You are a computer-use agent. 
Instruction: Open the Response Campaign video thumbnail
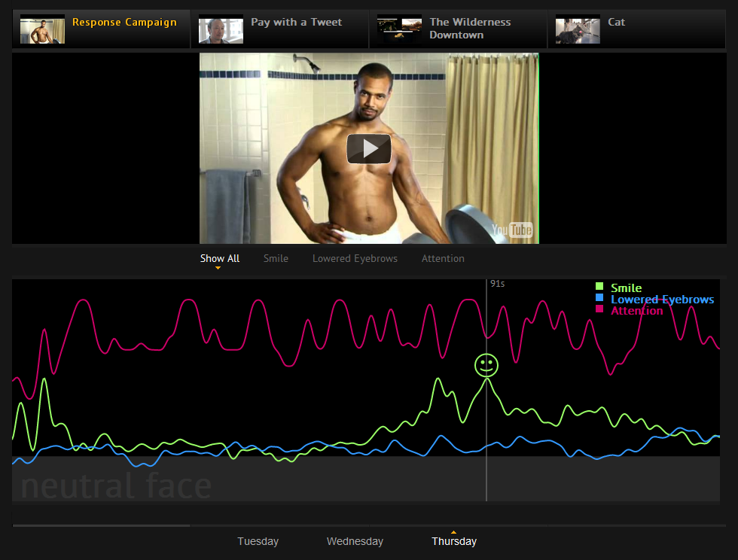click(42, 30)
